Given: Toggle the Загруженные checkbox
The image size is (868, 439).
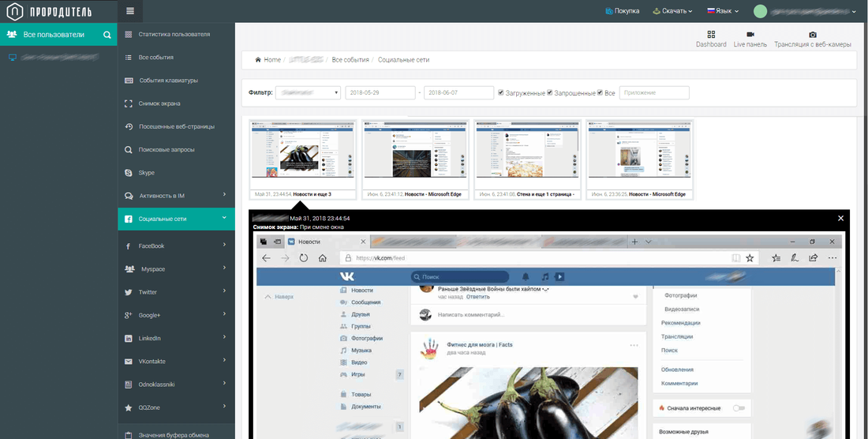Looking at the screenshot, I should [x=501, y=92].
